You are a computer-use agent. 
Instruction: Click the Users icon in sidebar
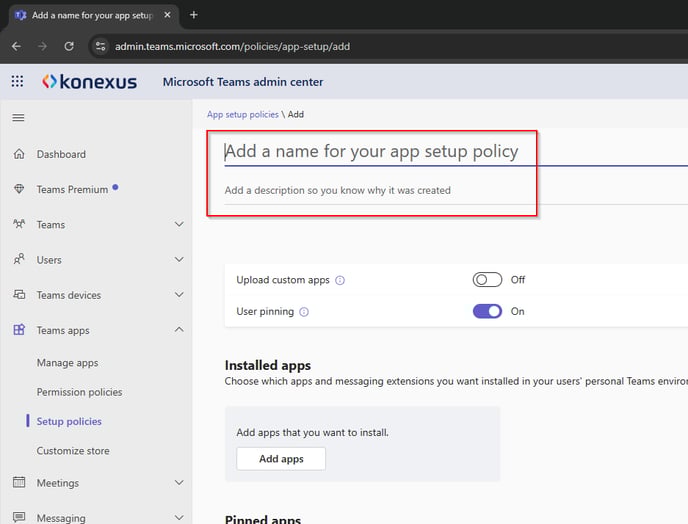pyautogui.click(x=19, y=259)
